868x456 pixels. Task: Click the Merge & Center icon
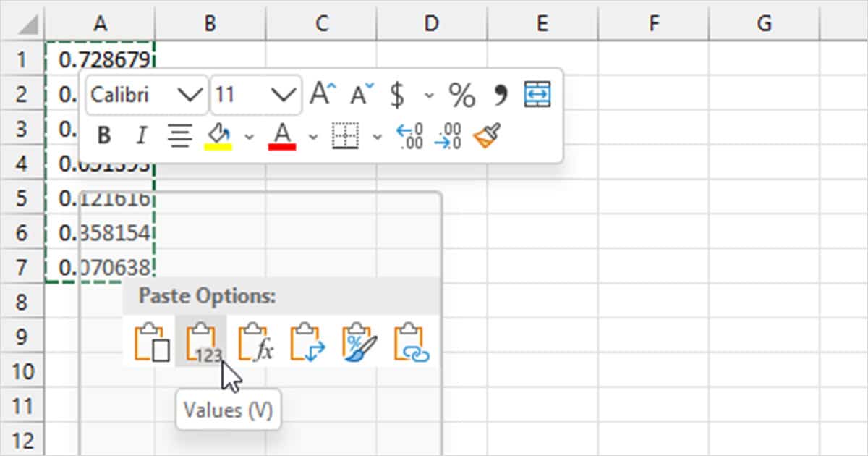(537, 94)
